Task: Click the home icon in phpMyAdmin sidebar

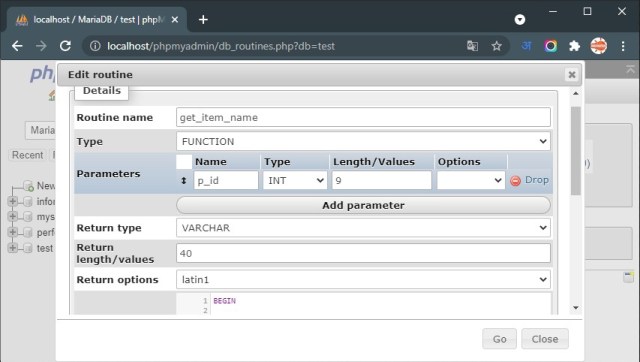Action: click(52, 96)
